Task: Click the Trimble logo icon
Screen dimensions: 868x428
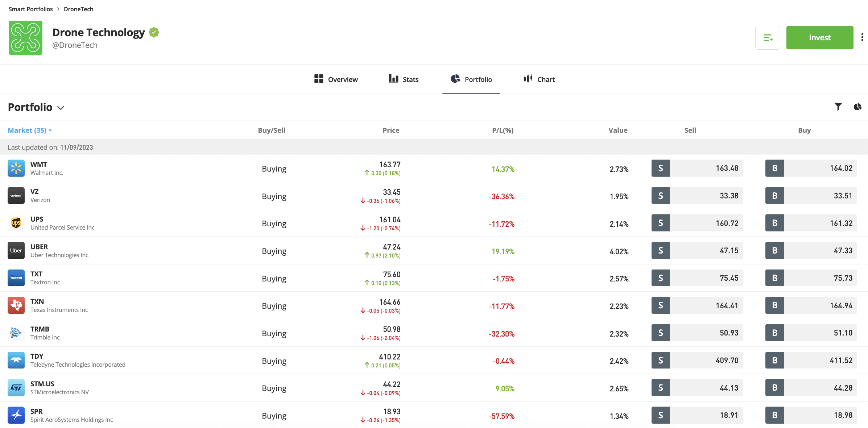Action: pyautogui.click(x=16, y=333)
